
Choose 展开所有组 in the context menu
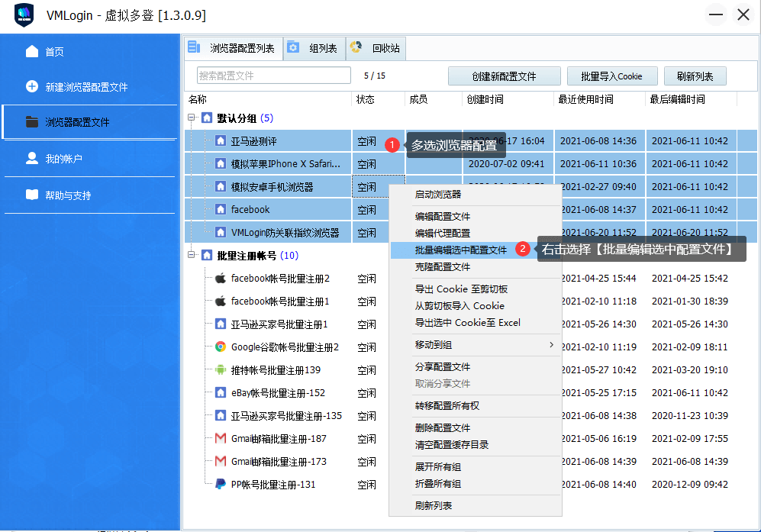(x=475, y=467)
